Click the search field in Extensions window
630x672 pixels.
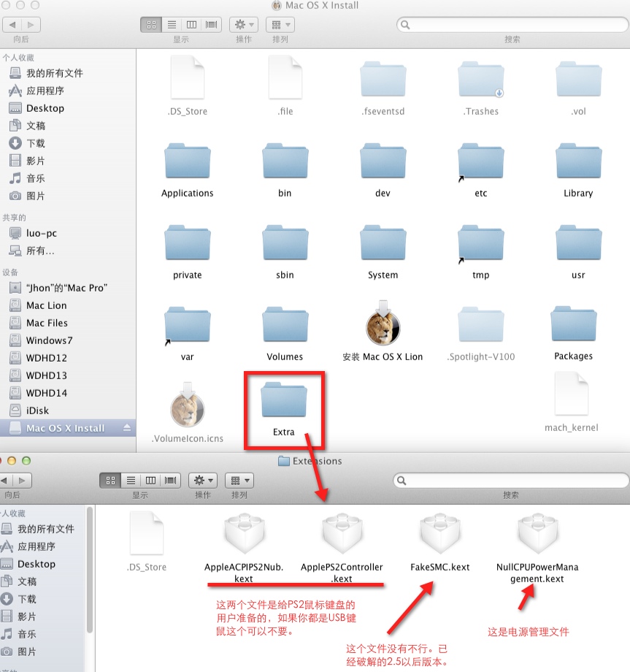pyautogui.click(x=510, y=481)
